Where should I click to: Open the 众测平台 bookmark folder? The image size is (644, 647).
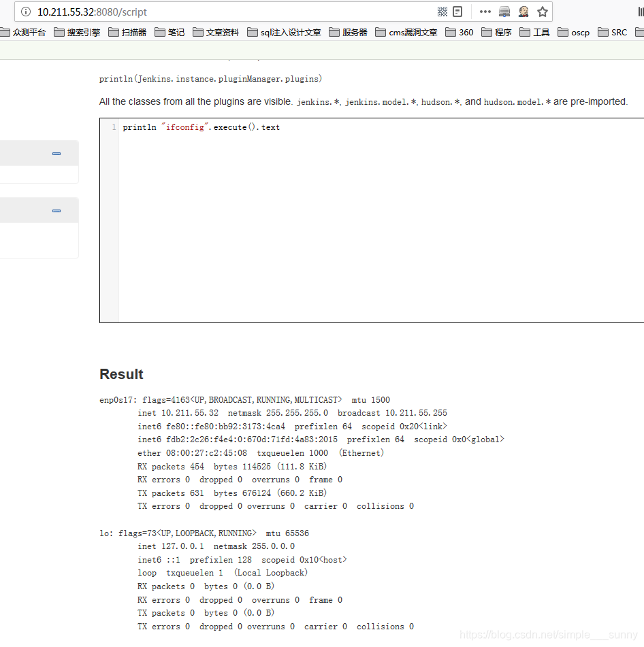click(22, 32)
